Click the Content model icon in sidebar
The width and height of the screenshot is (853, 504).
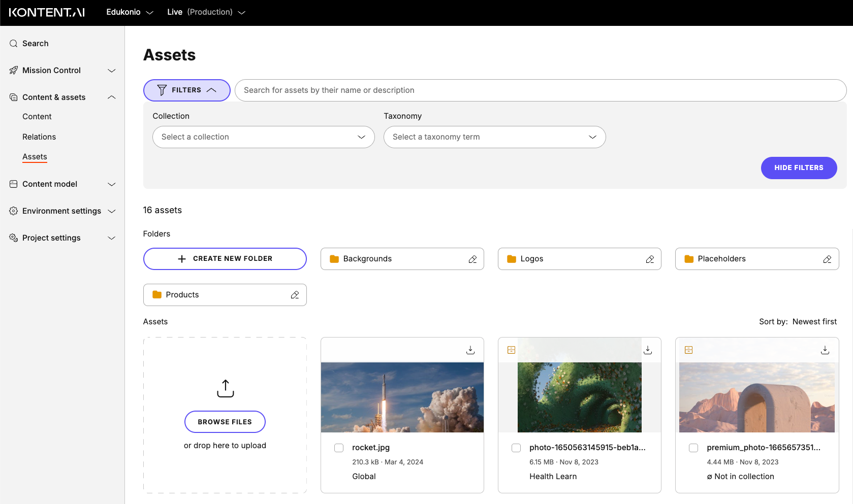pyautogui.click(x=13, y=184)
